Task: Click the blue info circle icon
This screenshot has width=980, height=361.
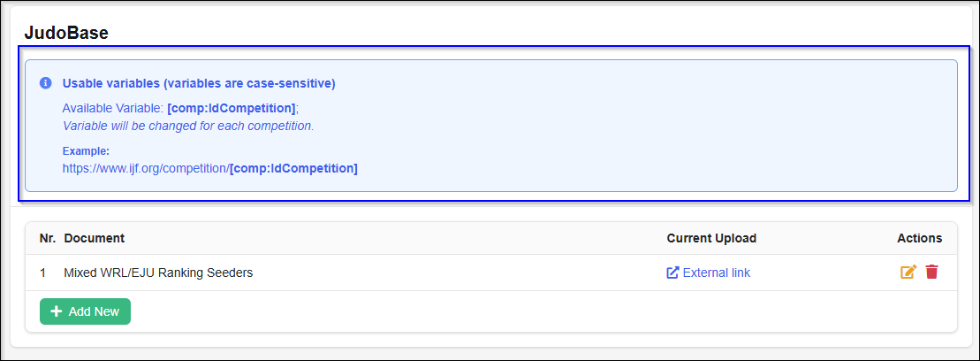Action: tap(45, 83)
